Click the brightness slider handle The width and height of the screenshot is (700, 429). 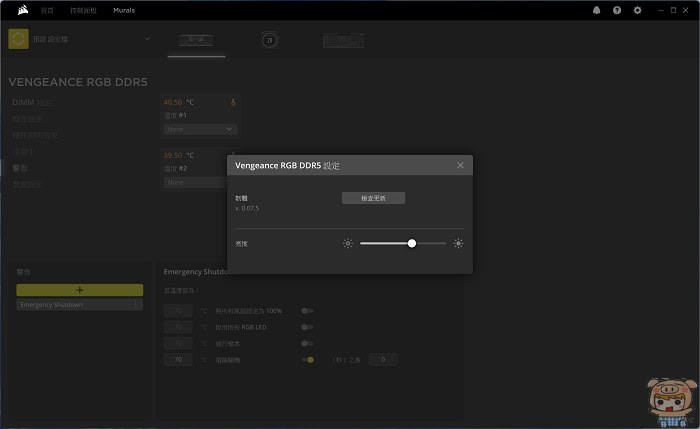click(x=412, y=243)
